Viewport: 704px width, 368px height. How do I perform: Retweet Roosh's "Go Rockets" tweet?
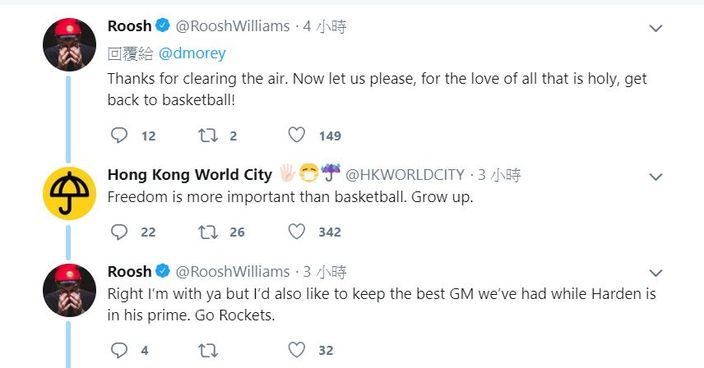tap(208, 350)
